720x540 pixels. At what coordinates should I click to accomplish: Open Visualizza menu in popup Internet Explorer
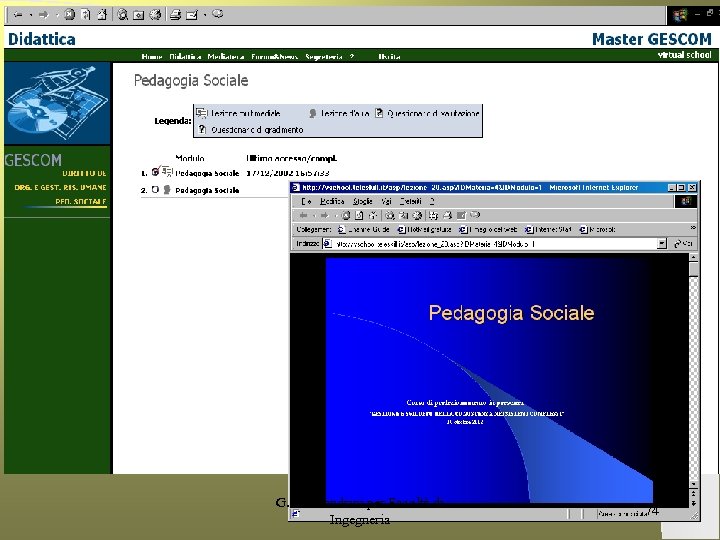coord(362,201)
